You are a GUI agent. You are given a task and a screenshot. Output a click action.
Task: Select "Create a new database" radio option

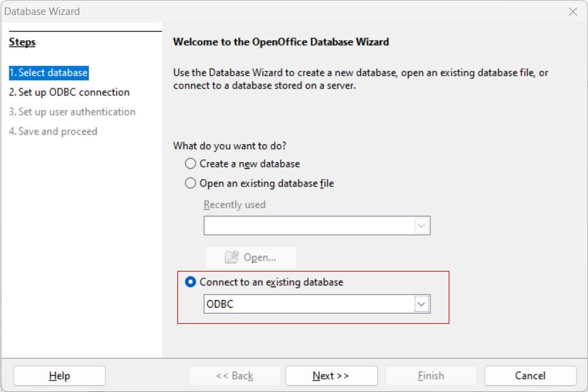191,164
